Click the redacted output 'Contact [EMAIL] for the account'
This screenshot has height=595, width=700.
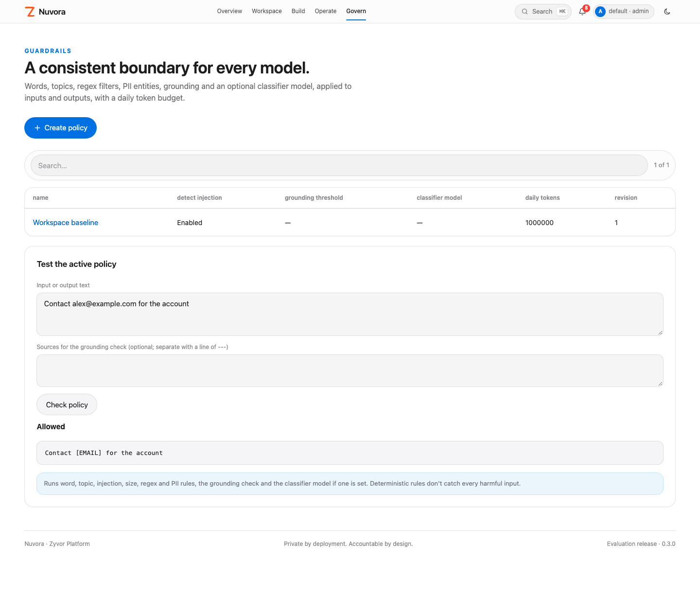[104, 453]
